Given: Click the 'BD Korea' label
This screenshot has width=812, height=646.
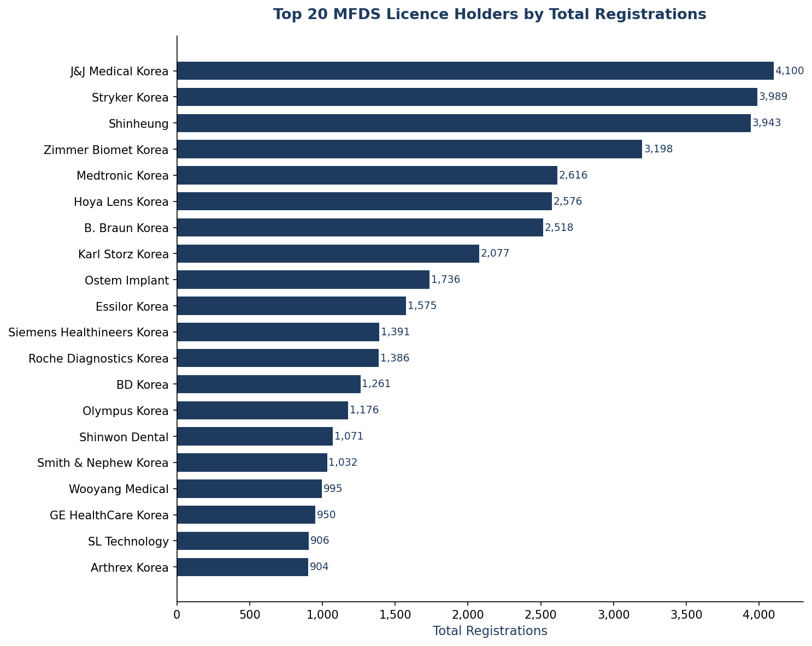Looking at the screenshot, I should (x=143, y=385).
